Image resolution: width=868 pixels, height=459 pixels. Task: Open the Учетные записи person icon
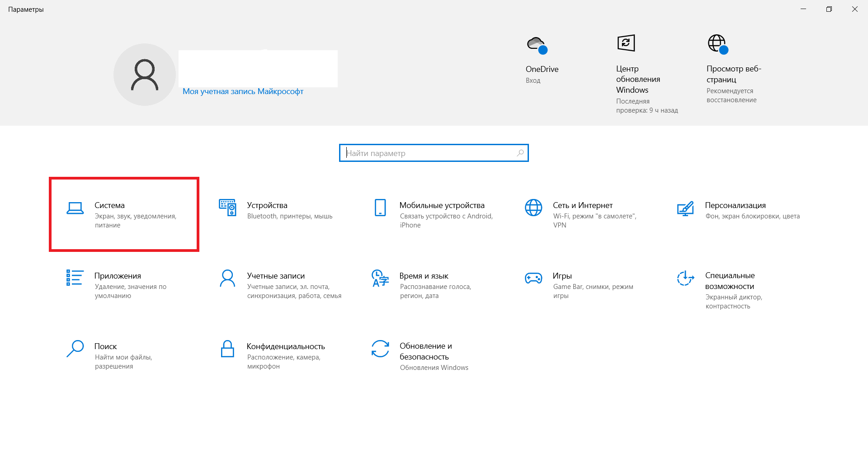pyautogui.click(x=227, y=278)
